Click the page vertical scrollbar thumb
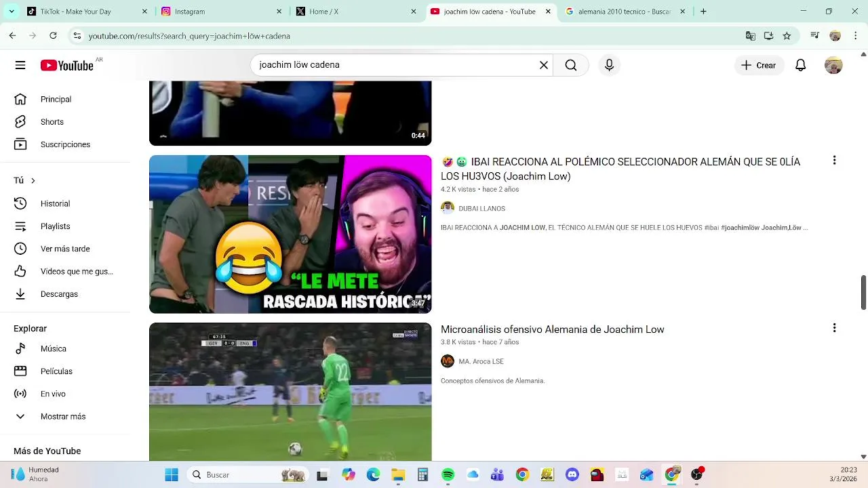868x488 pixels. click(863, 292)
